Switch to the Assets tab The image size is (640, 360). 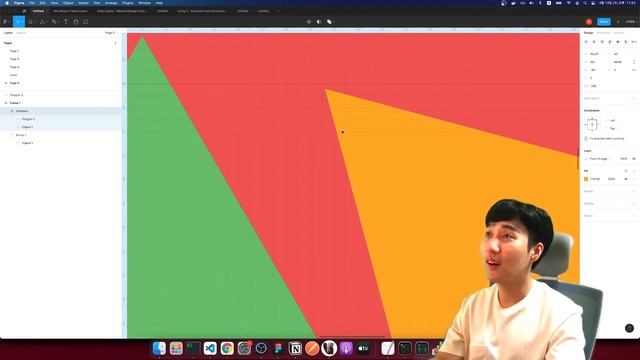pyautogui.click(x=21, y=33)
